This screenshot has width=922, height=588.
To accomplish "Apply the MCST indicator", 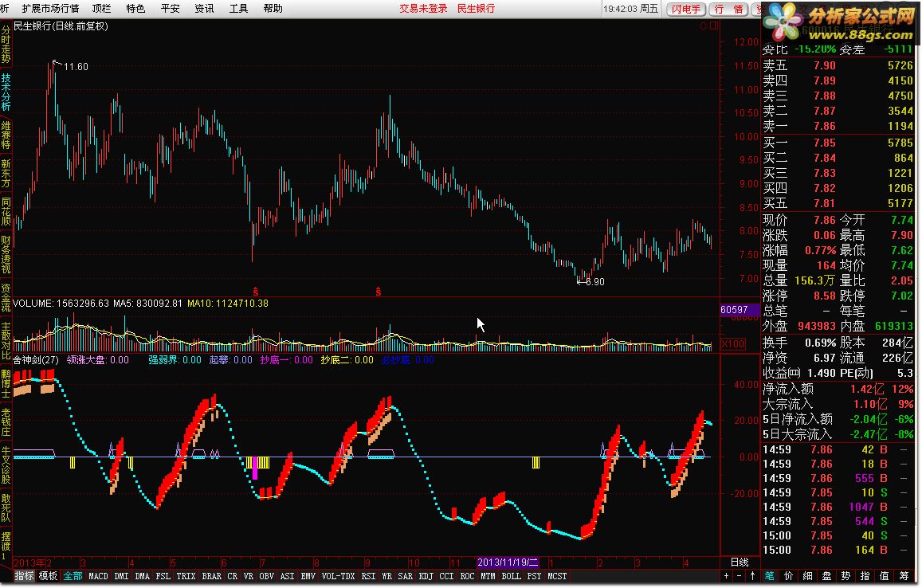I will [557, 576].
